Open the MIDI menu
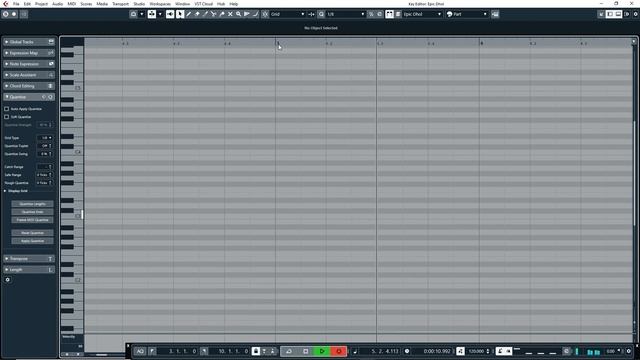640x360 pixels. pos(71,4)
